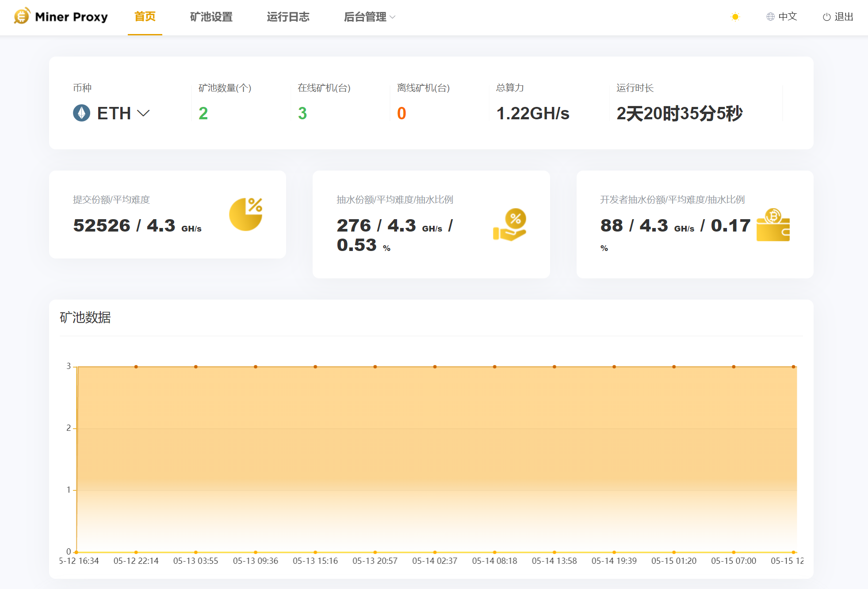Viewport: 868px width, 589px height.
Task: Click the chart point at 05-14 08:18
Action: tap(495, 367)
